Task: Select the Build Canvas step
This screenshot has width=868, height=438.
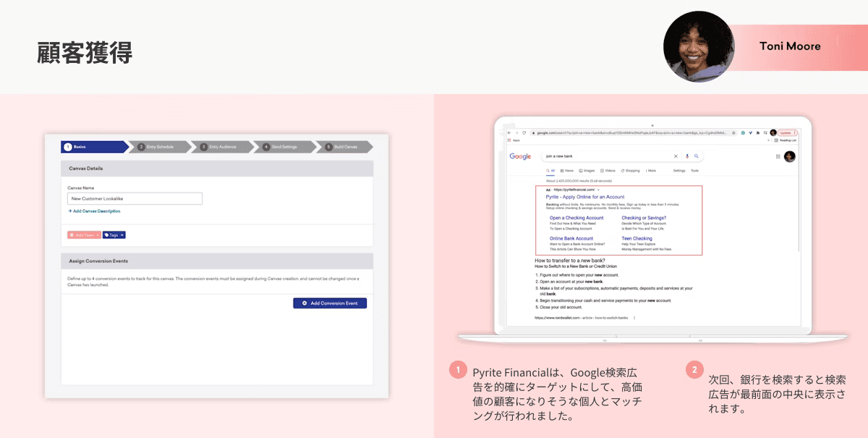Action: (344, 147)
